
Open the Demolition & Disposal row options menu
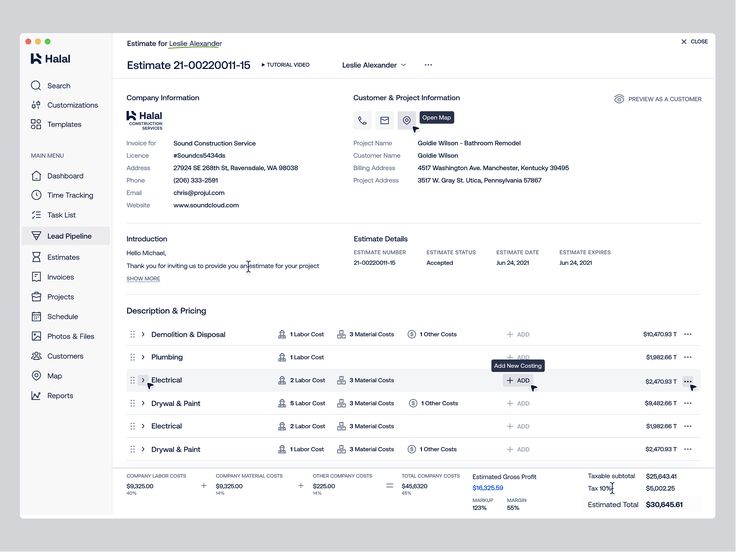(688, 334)
